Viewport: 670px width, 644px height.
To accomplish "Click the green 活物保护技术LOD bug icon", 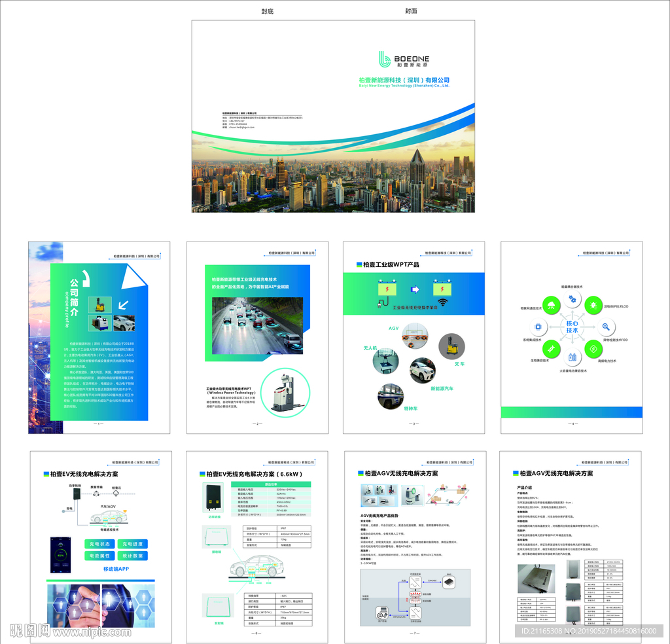I will 593,305.
